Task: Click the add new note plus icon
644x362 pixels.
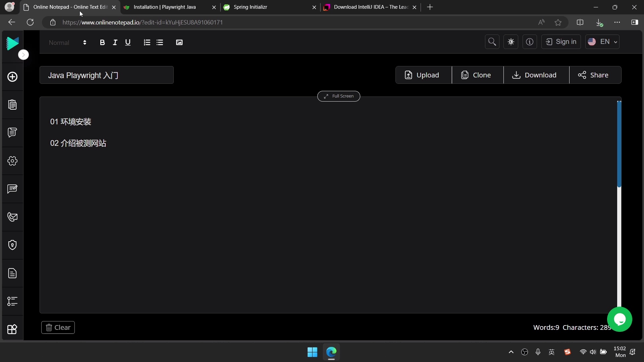Action: [12, 77]
